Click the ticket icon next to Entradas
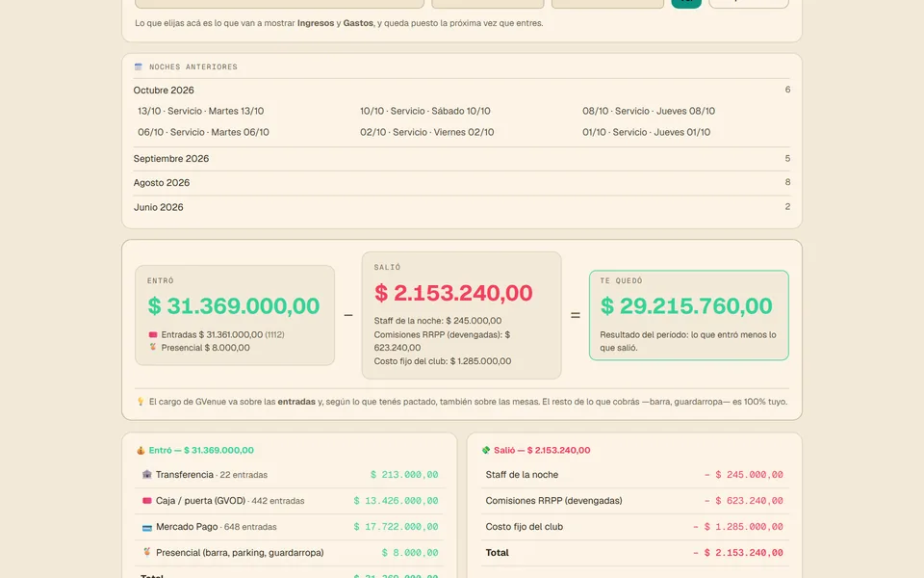The image size is (924, 578). 153,334
